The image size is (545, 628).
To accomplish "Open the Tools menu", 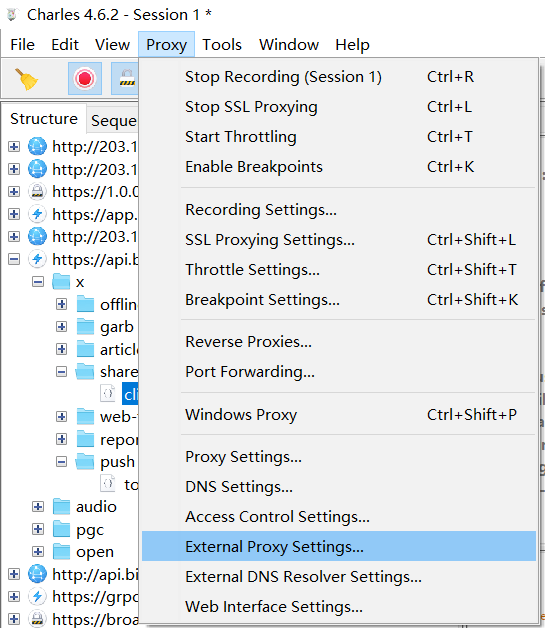I will 222,44.
